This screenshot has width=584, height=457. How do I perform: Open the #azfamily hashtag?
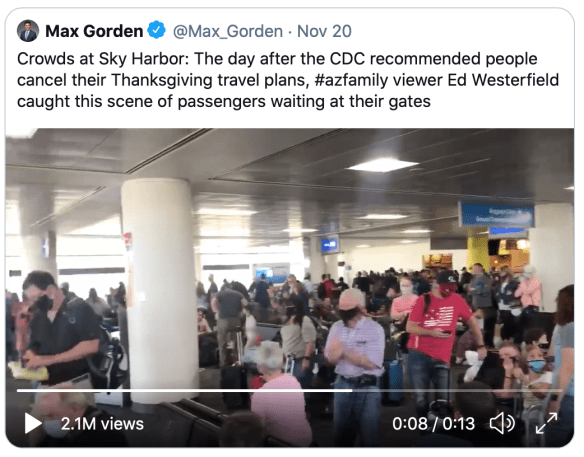(350, 80)
